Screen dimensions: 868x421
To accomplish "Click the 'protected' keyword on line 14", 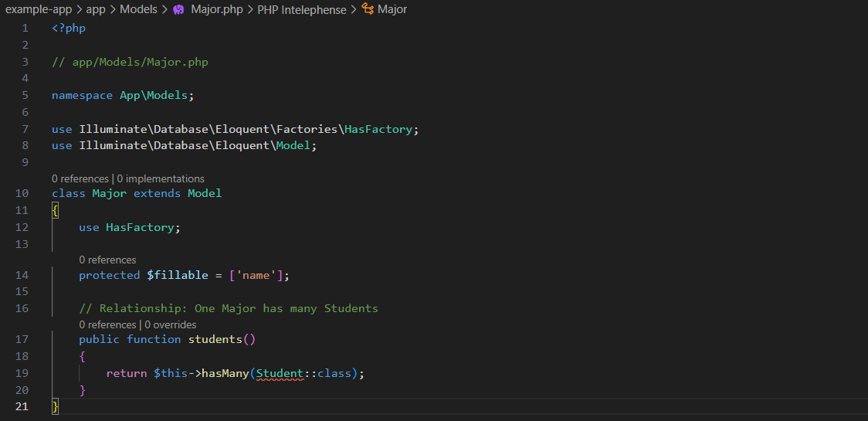I will [110, 275].
